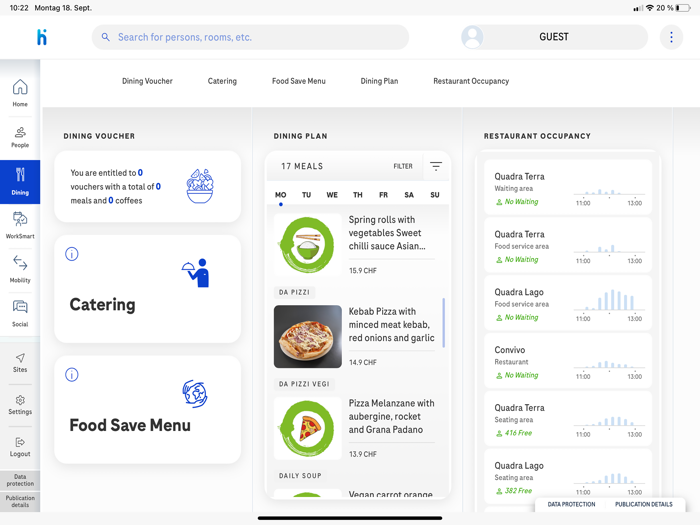Open Publication details in the sidebar
Image resolution: width=700 pixels, height=525 pixels.
click(x=20, y=501)
